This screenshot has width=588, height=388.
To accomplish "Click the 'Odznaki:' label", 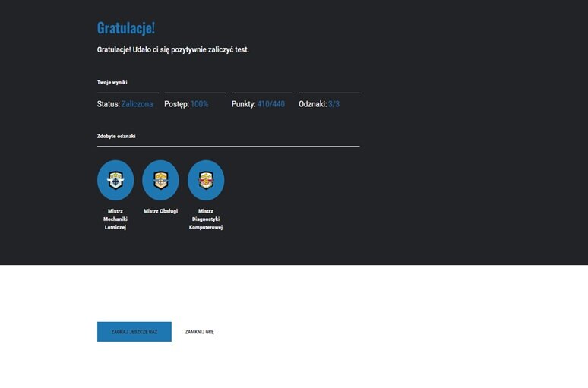I will click(x=312, y=104).
